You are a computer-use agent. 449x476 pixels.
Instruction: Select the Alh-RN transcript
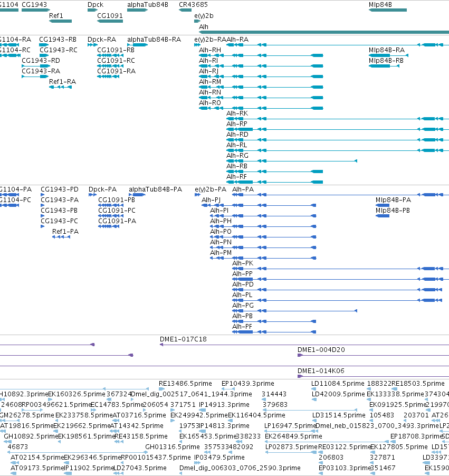pyautogui.click(x=261, y=98)
